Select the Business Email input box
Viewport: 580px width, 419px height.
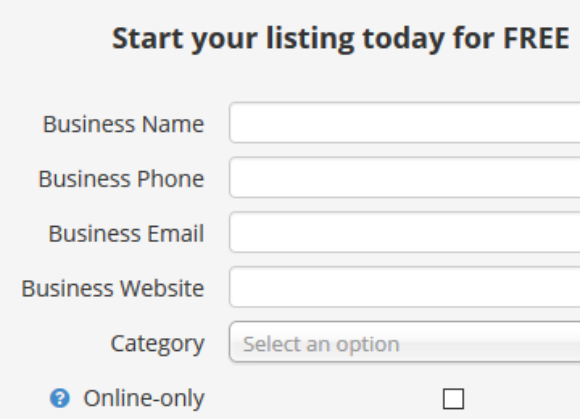[x=405, y=232]
